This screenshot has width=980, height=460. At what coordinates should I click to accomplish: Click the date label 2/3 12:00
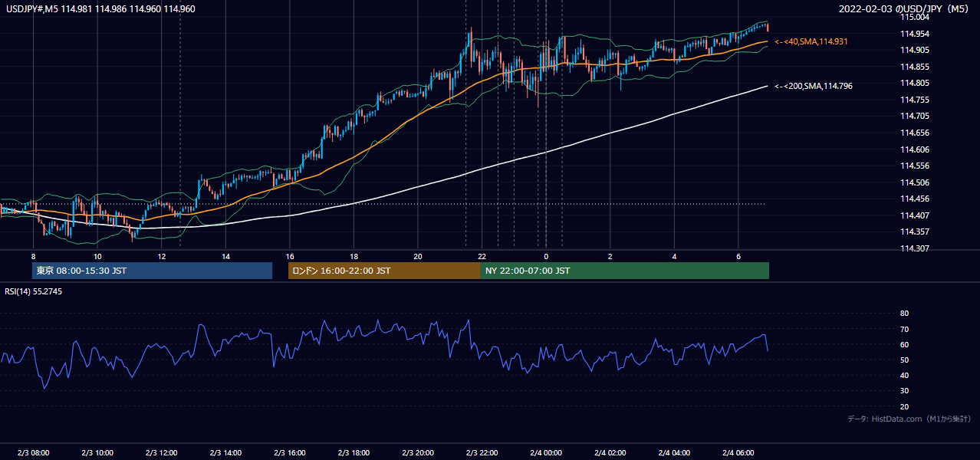pyautogui.click(x=162, y=453)
